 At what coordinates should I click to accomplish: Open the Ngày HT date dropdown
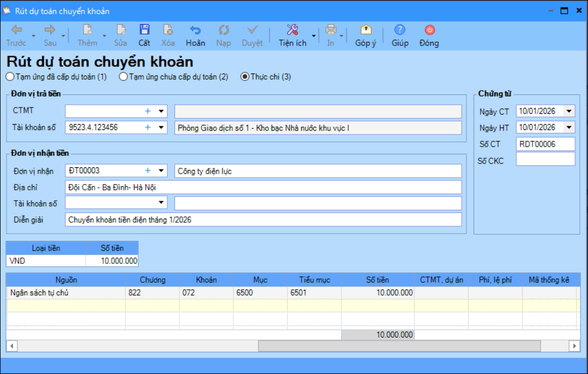click(x=569, y=127)
